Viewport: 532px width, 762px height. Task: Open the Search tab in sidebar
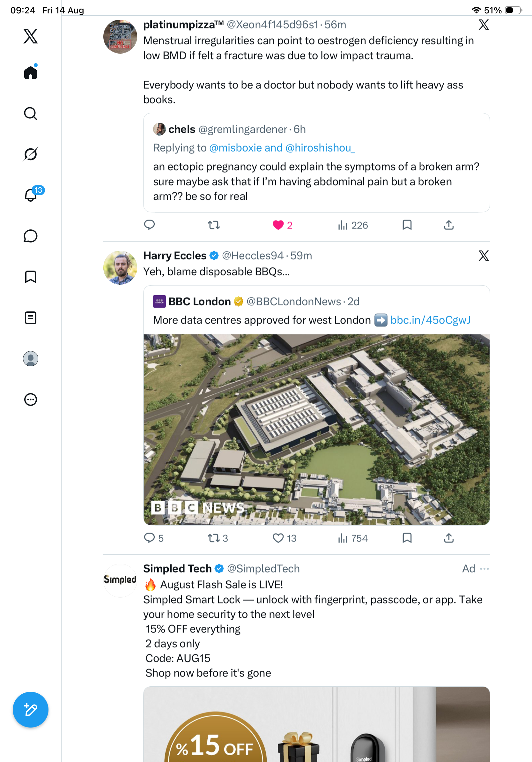pos(31,114)
